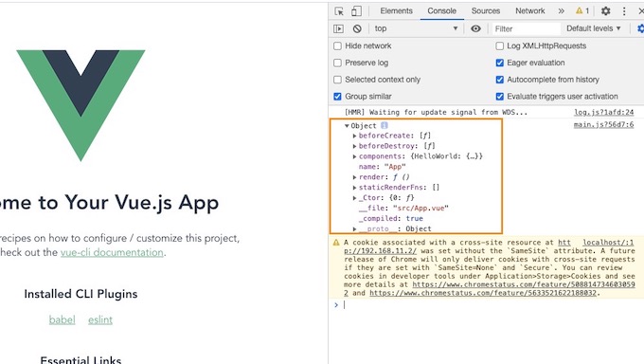This screenshot has height=364, width=644.
Task: Open the top context dropdown
Action: pyautogui.click(x=416, y=28)
